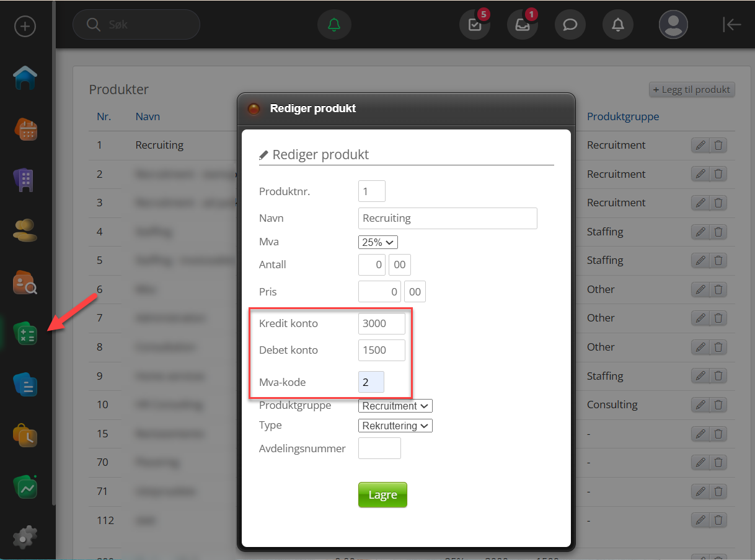This screenshot has height=560, width=755.
Task: Click edit pencil for Recruiting row
Action: click(x=700, y=146)
